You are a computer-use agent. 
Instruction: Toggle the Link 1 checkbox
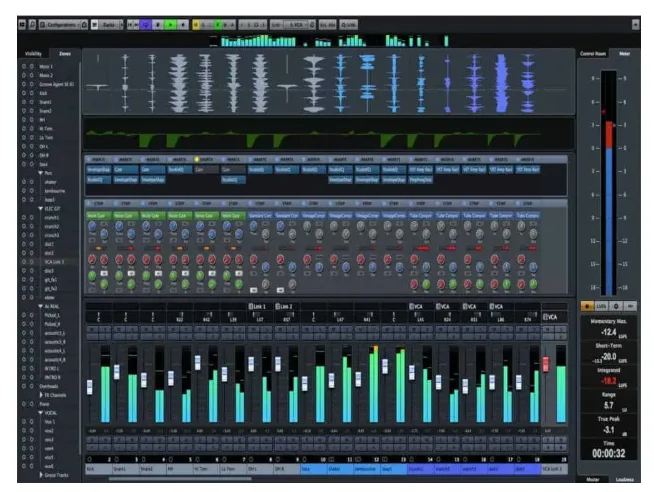coord(249,306)
